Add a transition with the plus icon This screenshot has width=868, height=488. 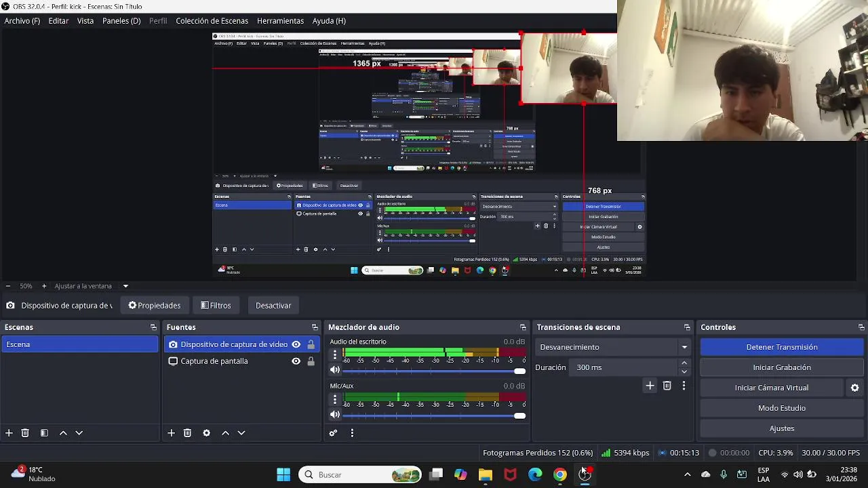[x=650, y=386]
